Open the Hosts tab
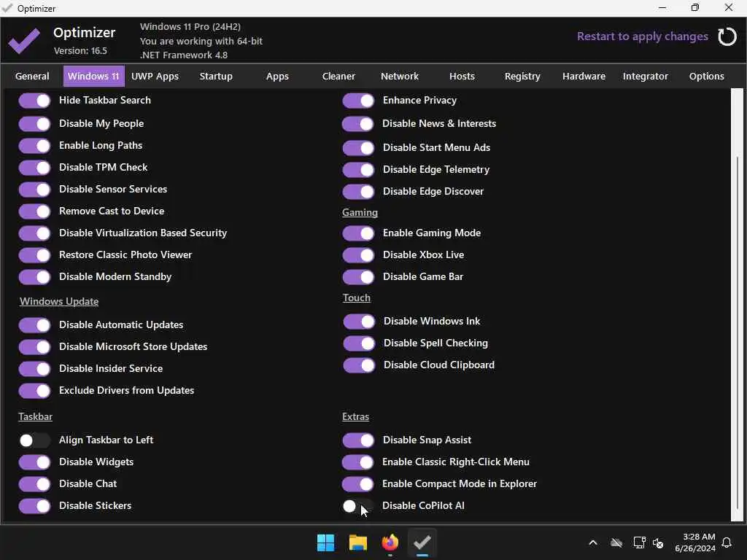The image size is (747, 560). (462, 76)
